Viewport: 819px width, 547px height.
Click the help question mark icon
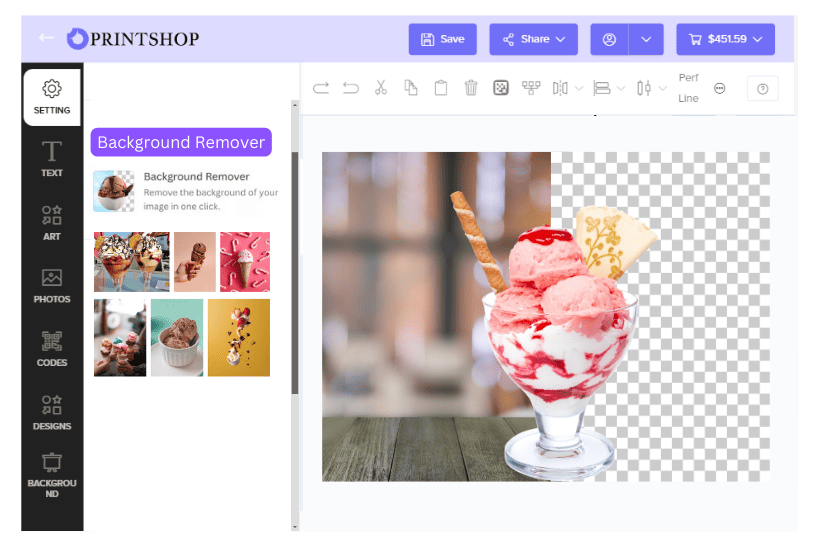762,89
